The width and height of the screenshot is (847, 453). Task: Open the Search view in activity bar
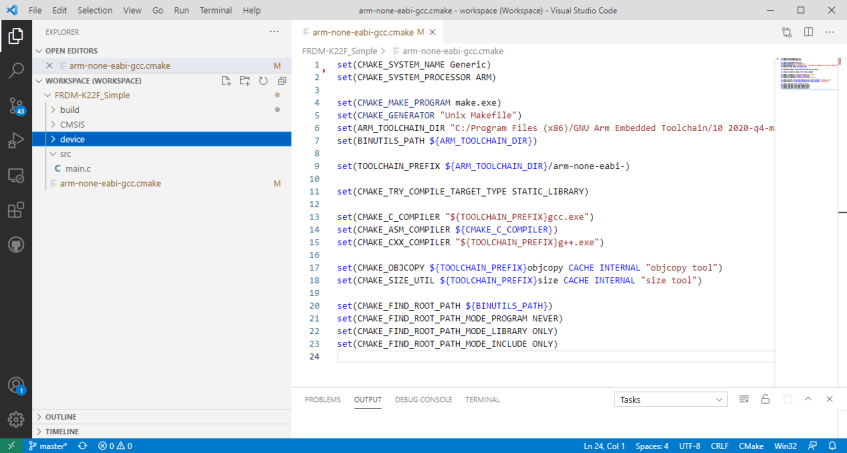point(16,71)
